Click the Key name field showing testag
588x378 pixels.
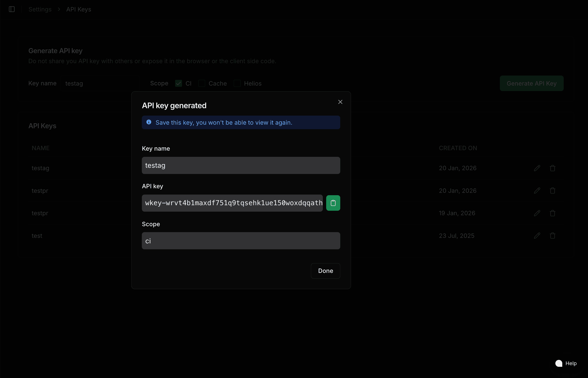tap(241, 165)
